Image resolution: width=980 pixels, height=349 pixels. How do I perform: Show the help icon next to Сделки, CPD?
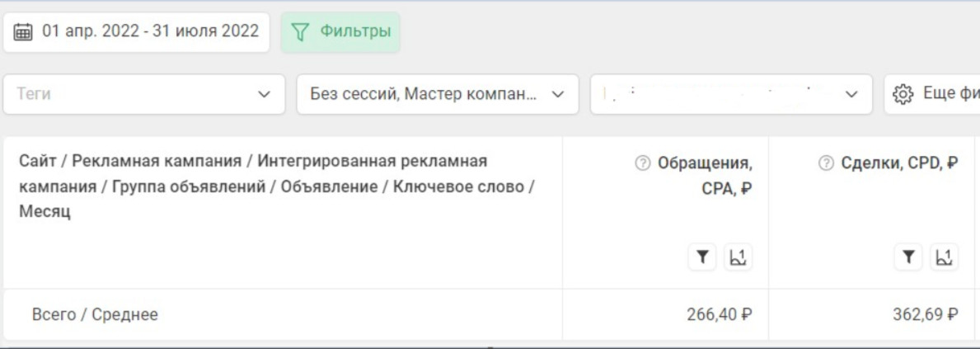[827, 163]
